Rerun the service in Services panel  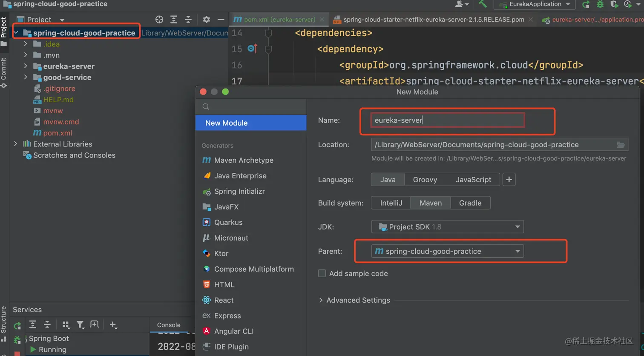coord(17,326)
